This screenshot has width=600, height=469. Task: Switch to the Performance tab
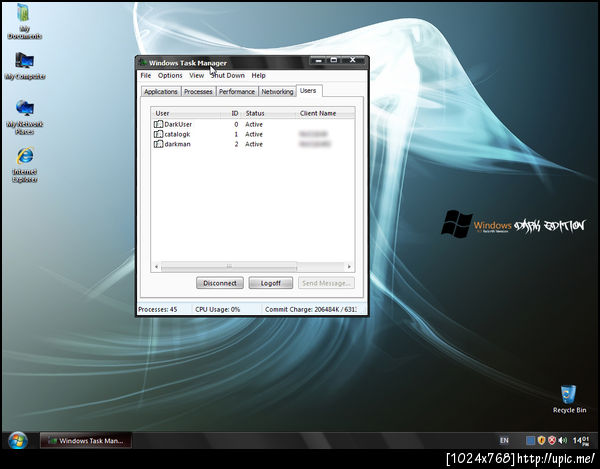pyautogui.click(x=237, y=91)
